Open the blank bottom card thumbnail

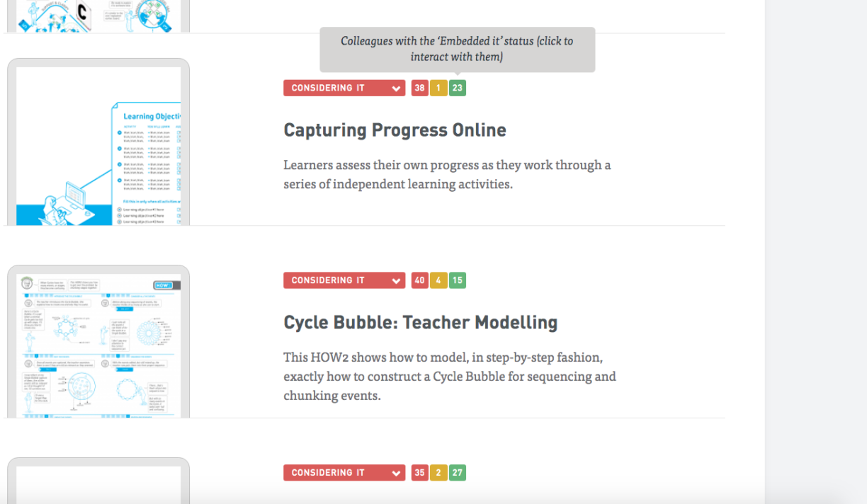pos(98,481)
